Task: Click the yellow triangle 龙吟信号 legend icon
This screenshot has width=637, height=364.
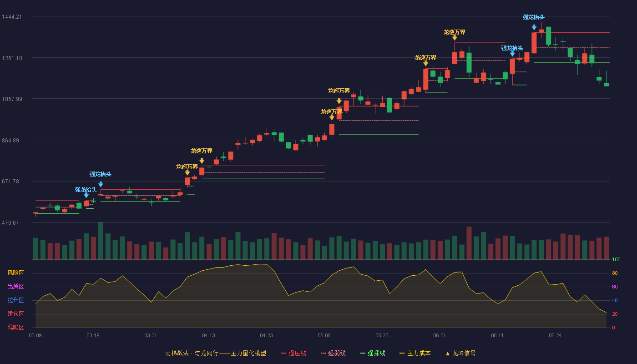Action: [447, 354]
